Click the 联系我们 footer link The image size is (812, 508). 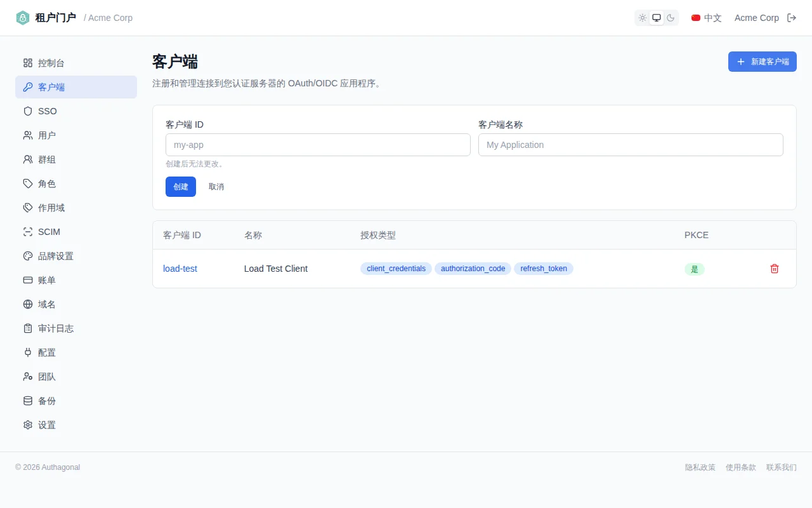point(782,467)
